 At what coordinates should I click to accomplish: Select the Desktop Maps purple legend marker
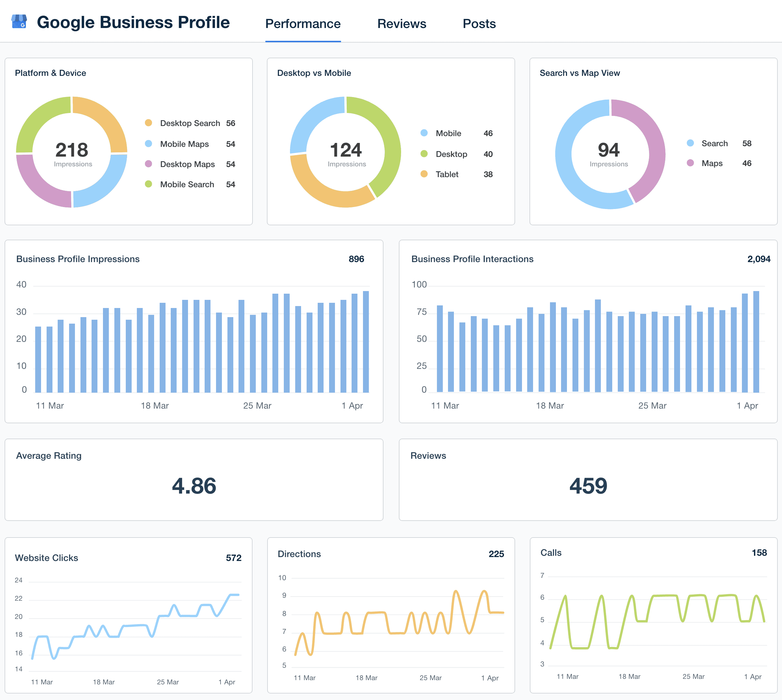[149, 164]
